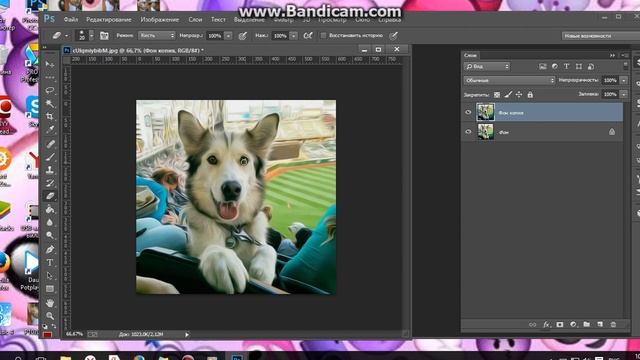Image resolution: width=640 pixels, height=360 pixels.
Task: Select the Magic Wand tool
Action: pos(50,103)
